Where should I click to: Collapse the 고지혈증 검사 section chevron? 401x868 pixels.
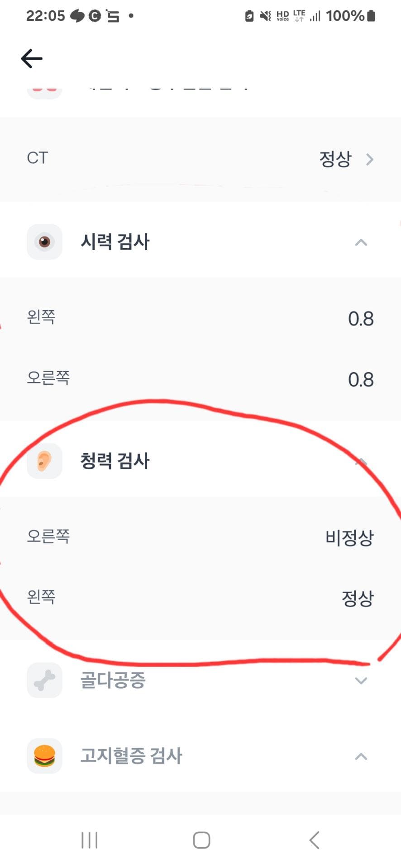(x=361, y=756)
